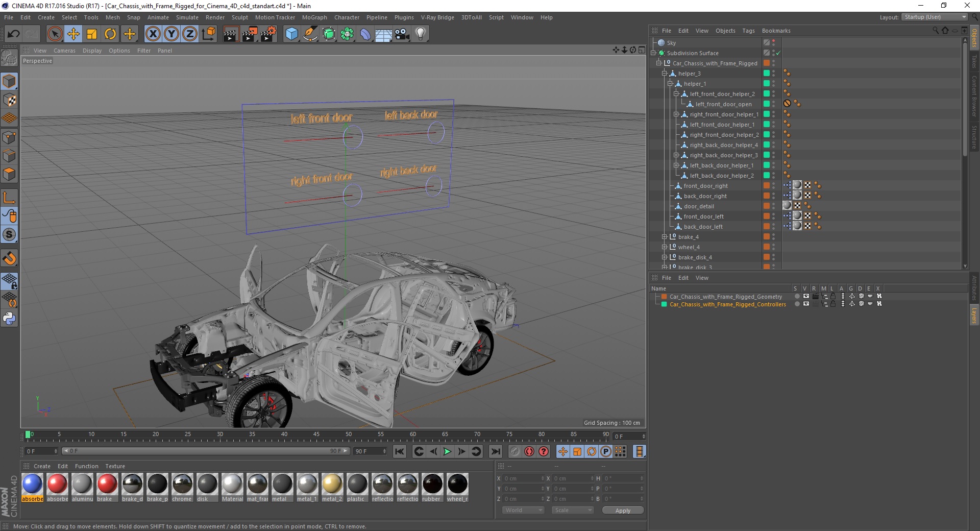The height and width of the screenshot is (531, 980).
Task: Switch coordinate system icon
Action: click(x=208, y=34)
